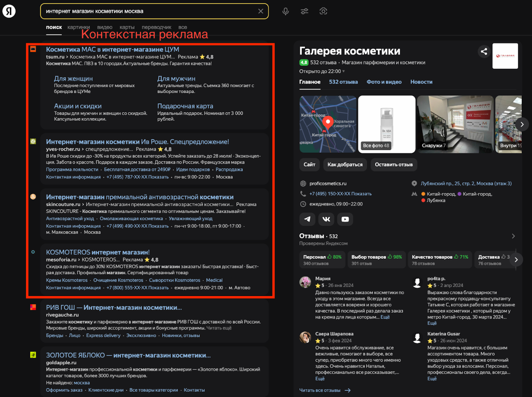The image size is (532, 397).
Task: Share the Галерея косметики card
Action: click(x=484, y=51)
